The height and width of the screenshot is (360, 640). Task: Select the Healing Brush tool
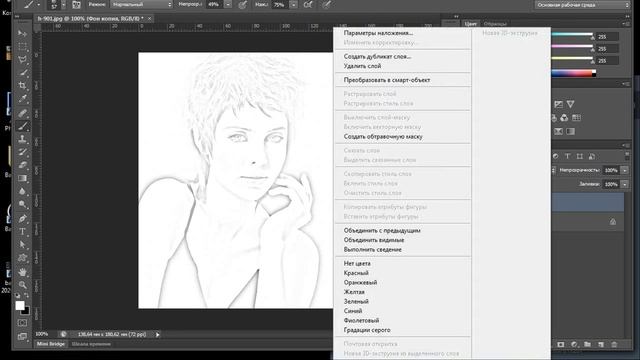pyautogui.click(x=22, y=113)
